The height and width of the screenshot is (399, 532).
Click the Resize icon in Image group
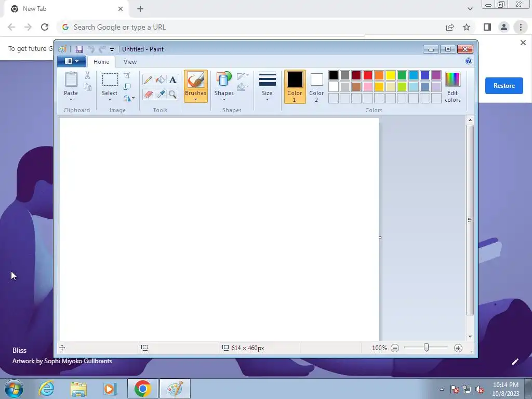(127, 87)
